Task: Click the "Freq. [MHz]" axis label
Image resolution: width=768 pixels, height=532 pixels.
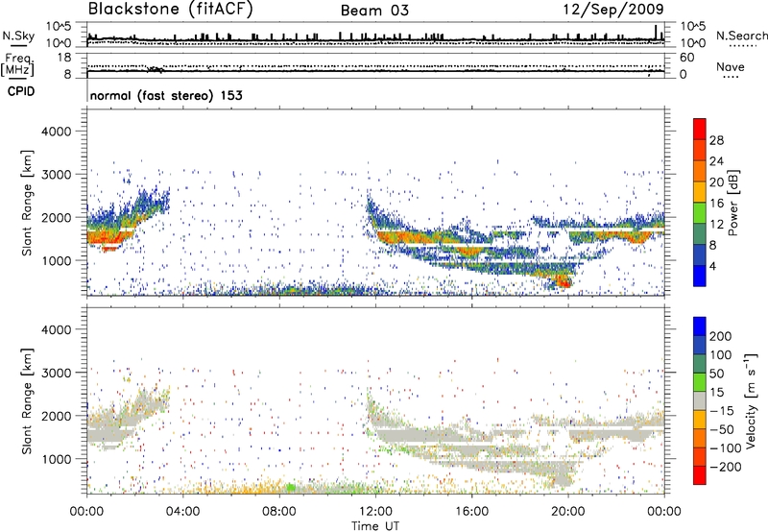Action: (18, 64)
